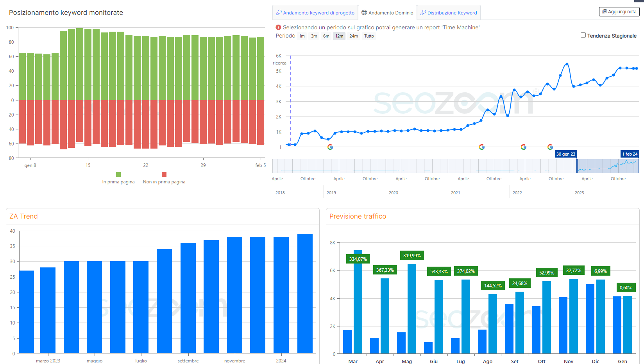
Task: Click the red info icon beside Time Machine hint
Action: point(278,27)
